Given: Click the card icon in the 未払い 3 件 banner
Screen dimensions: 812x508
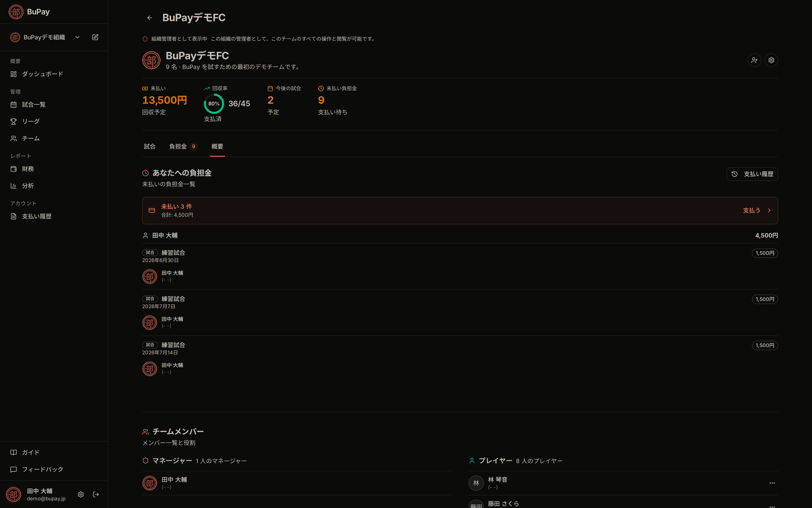Looking at the screenshot, I should tap(152, 210).
